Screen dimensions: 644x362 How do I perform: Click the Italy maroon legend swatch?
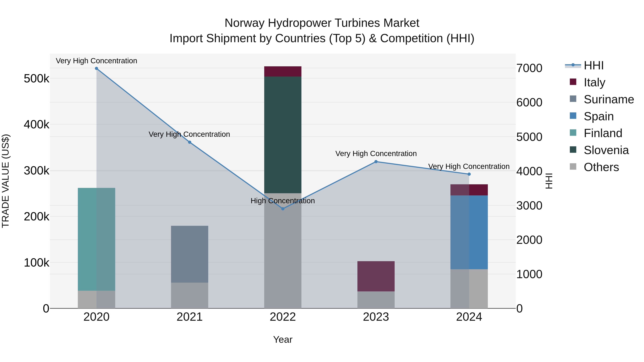(x=573, y=82)
